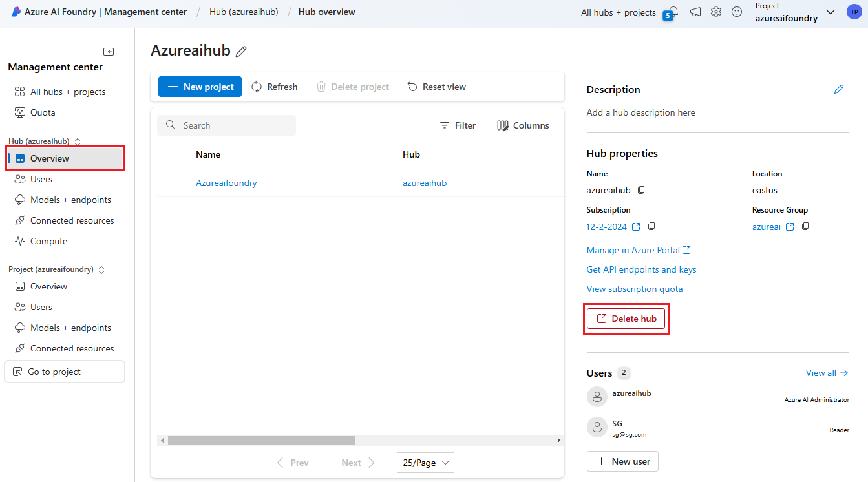Image resolution: width=868 pixels, height=482 pixels.
Task: Open Get API endpoints and keys link
Action: click(642, 269)
